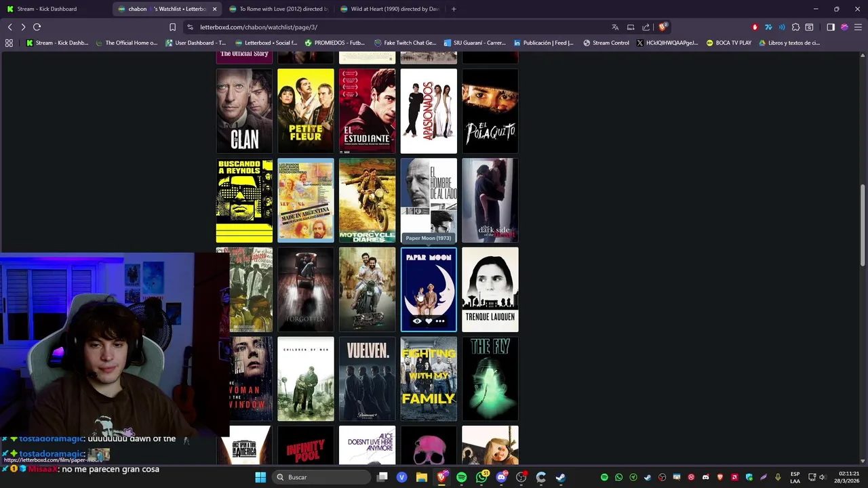Switch to Stream - Kick Dashboard tab
Viewport: 868px width, 488px height.
point(54,9)
